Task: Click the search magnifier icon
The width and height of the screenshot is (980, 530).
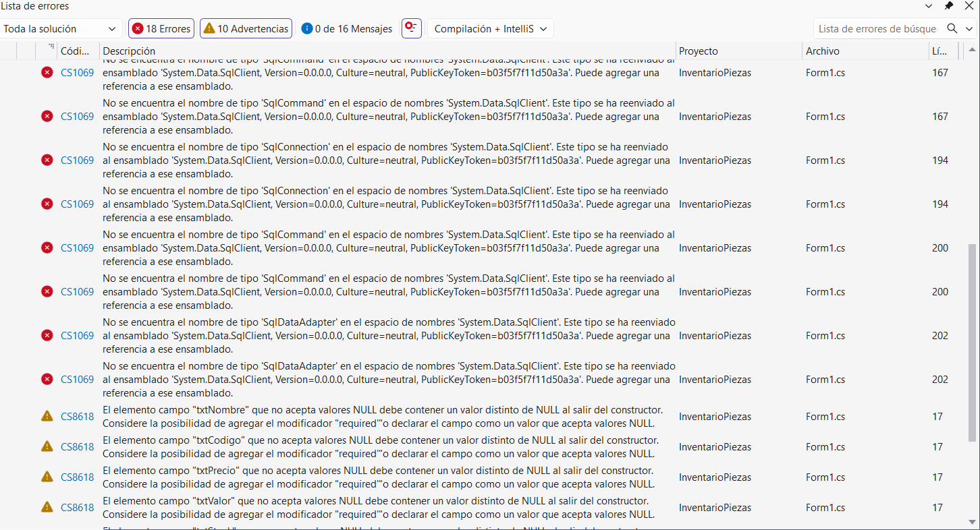Action: (x=952, y=28)
